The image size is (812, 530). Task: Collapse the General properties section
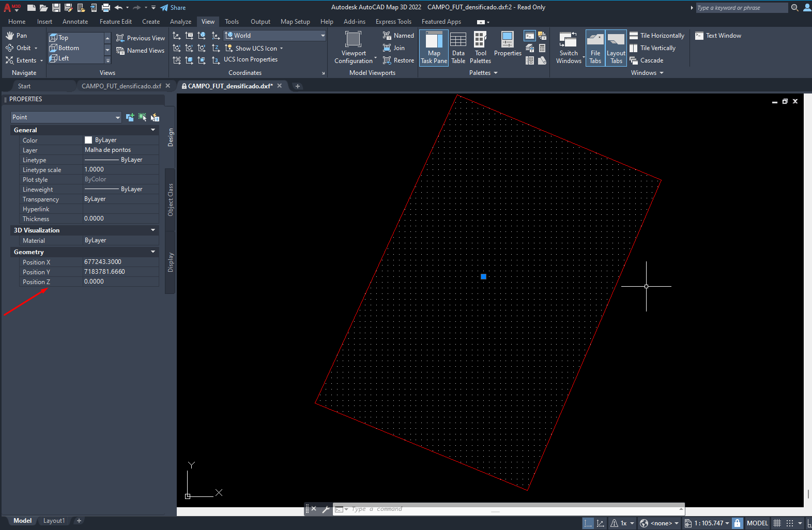(152, 130)
